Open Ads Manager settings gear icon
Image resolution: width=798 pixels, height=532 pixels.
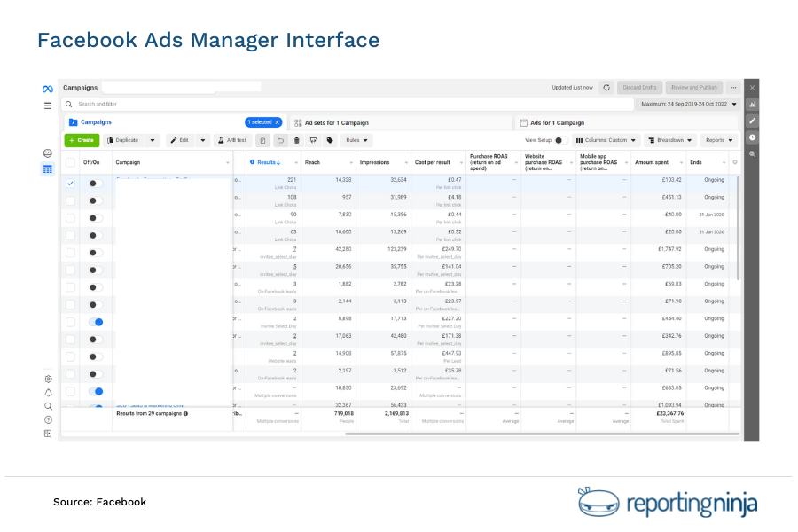click(x=48, y=379)
